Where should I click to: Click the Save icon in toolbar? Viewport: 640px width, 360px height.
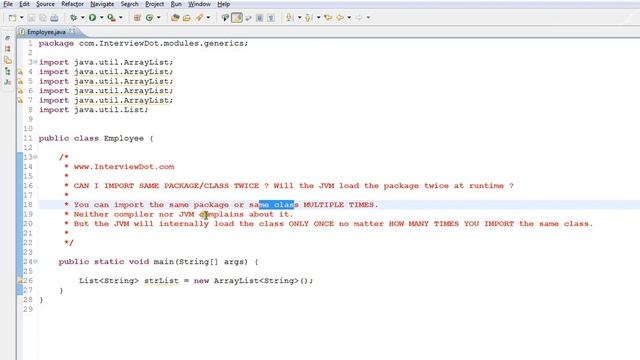click(31, 18)
